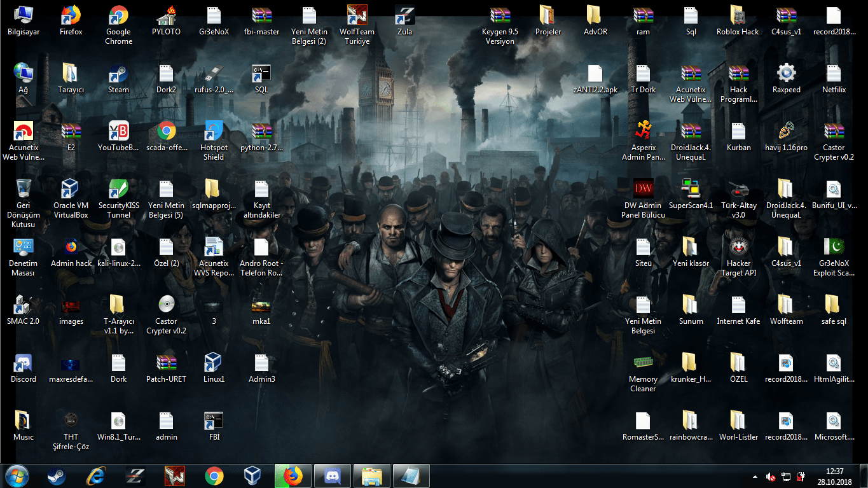The height and width of the screenshot is (488, 868).
Task: Open the Tarayıcı folder
Action: coord(71,79)
